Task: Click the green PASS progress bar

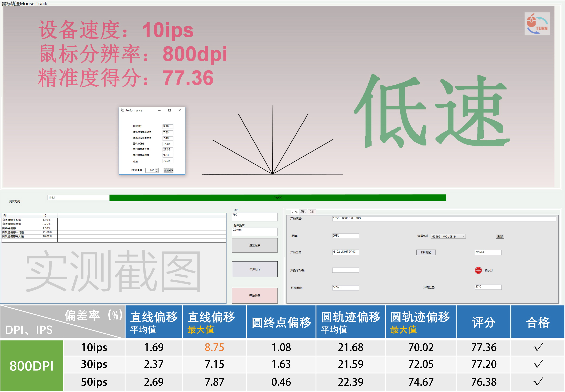Action: point(278,198)
